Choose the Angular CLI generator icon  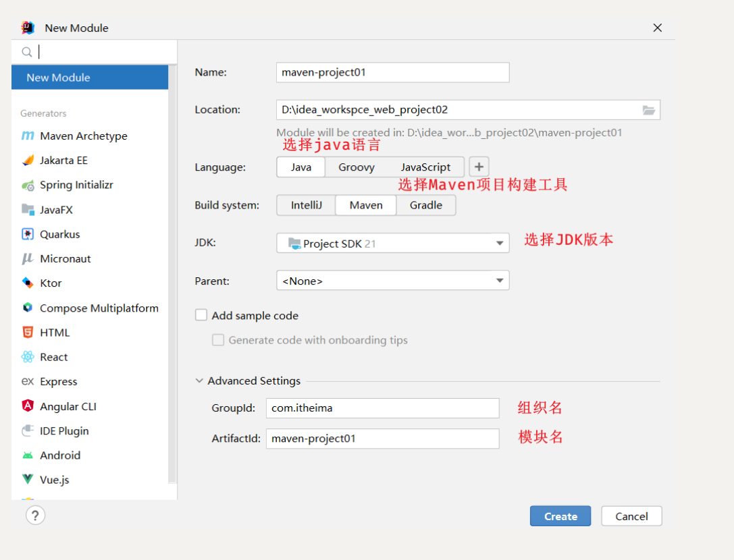click(28, 406)
